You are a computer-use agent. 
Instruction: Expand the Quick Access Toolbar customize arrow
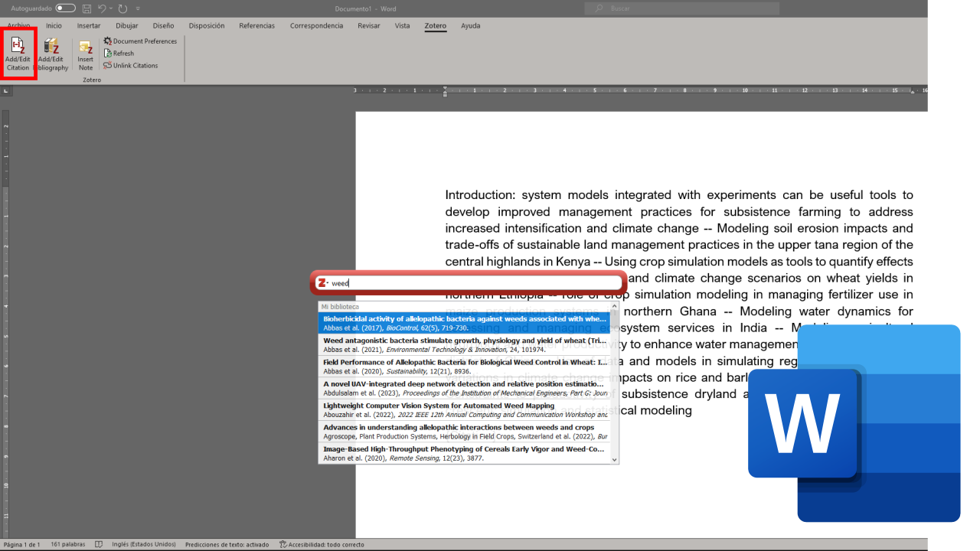(138, 8)
